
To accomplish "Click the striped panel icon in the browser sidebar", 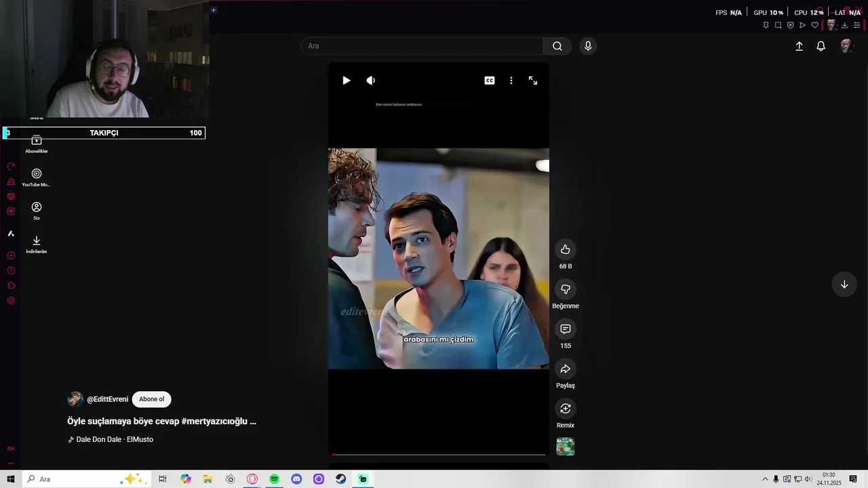I will point(11,197).
